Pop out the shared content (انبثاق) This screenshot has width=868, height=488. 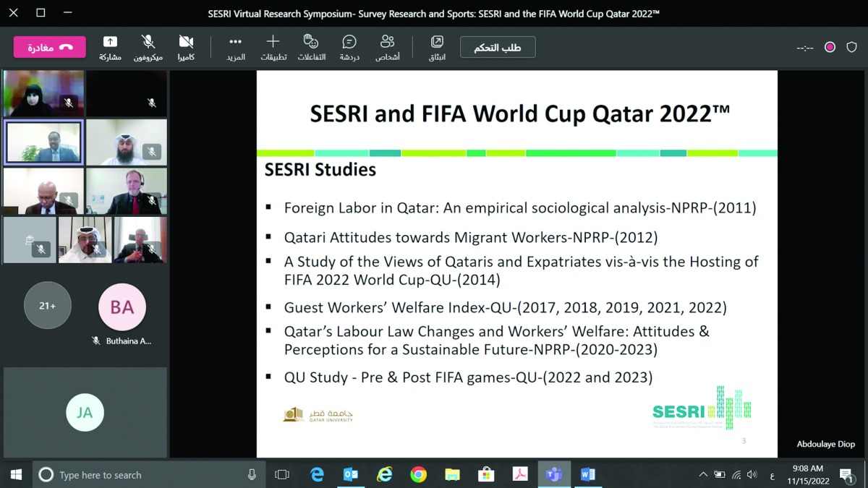(437, 47)
